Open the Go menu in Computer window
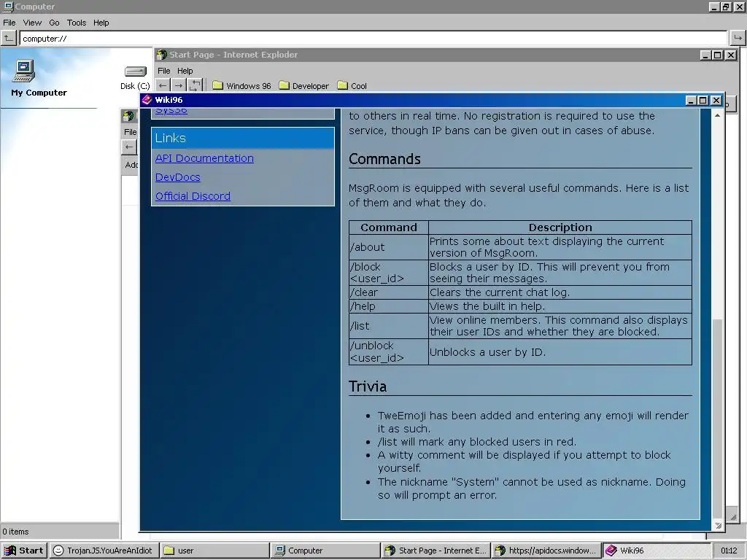This screenshot has height=560, width=747. click(x=54, y=23)
